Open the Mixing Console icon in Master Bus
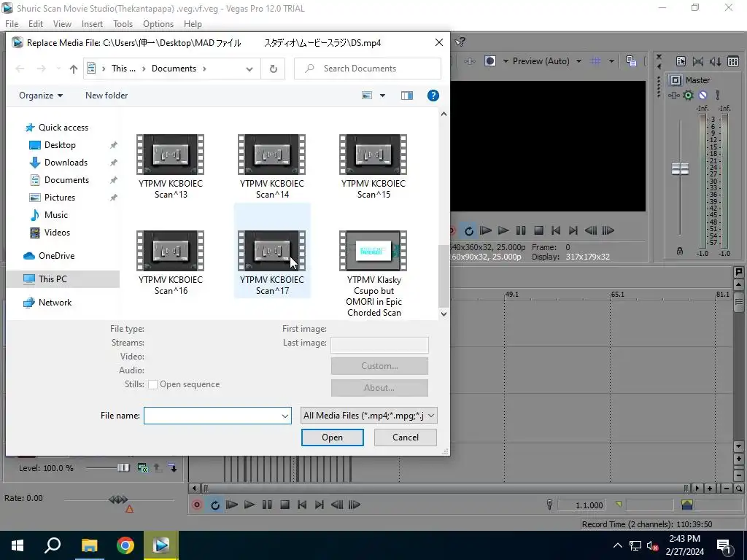The height and width of the screenshot is (560, 747). pyautogui.click(x=733, y=61)
